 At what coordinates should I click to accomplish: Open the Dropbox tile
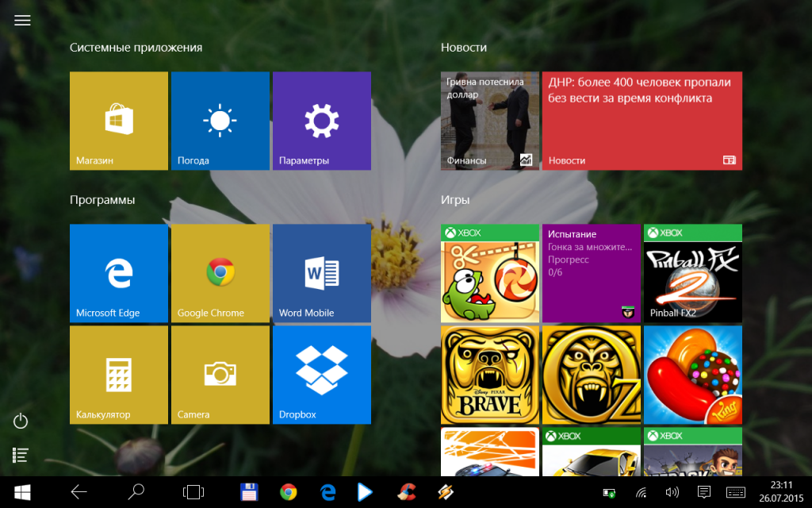click(322, 375)
